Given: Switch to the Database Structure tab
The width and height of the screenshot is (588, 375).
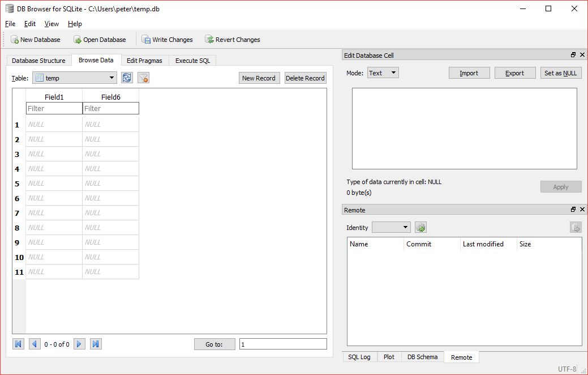Looking at the screenshot, I should (x=38, y=60).
